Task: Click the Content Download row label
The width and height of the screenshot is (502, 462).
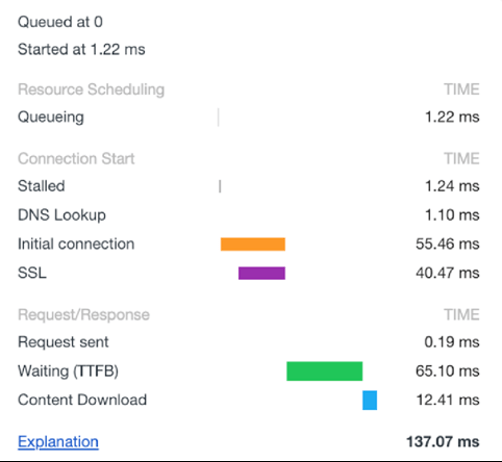Action: pyautogui.click(x=82, y=400)
